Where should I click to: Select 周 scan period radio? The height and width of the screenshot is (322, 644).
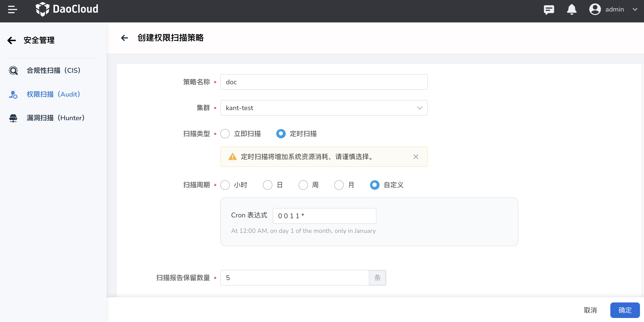click(303, 185)
